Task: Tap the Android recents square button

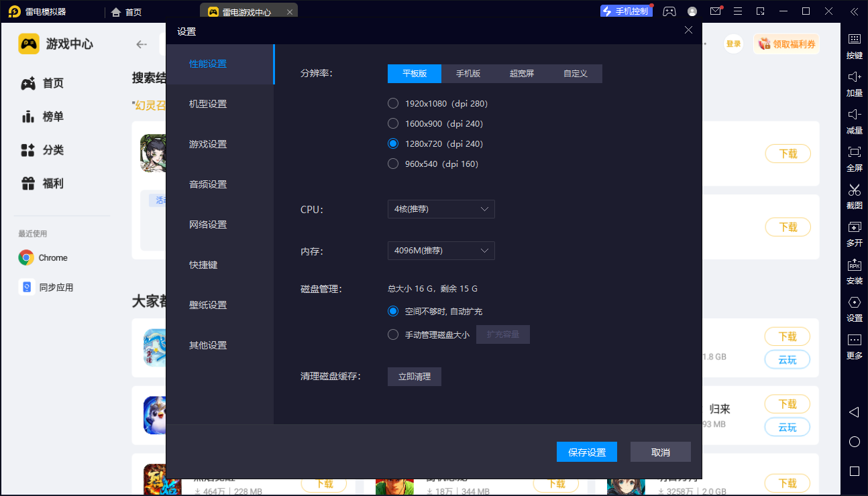Action: (854, 471)
